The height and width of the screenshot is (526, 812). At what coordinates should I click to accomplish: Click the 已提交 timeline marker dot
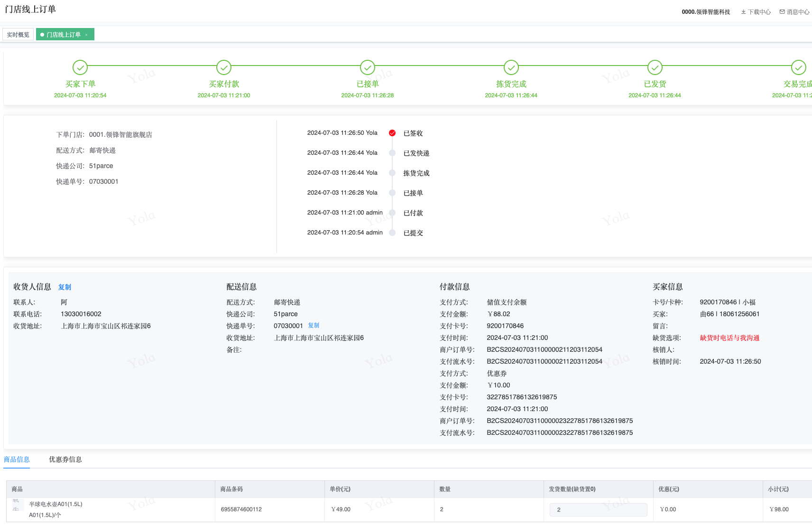392,233
